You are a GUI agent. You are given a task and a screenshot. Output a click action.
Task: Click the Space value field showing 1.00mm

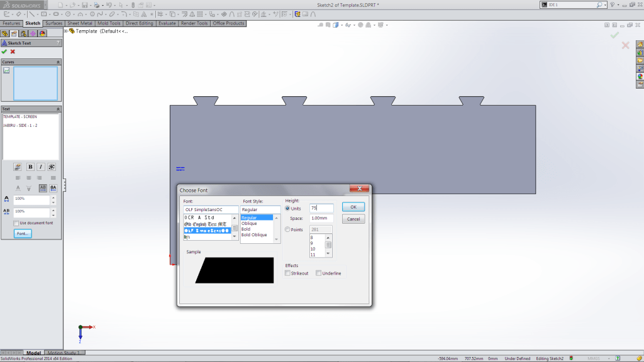(x=321, y=218)
